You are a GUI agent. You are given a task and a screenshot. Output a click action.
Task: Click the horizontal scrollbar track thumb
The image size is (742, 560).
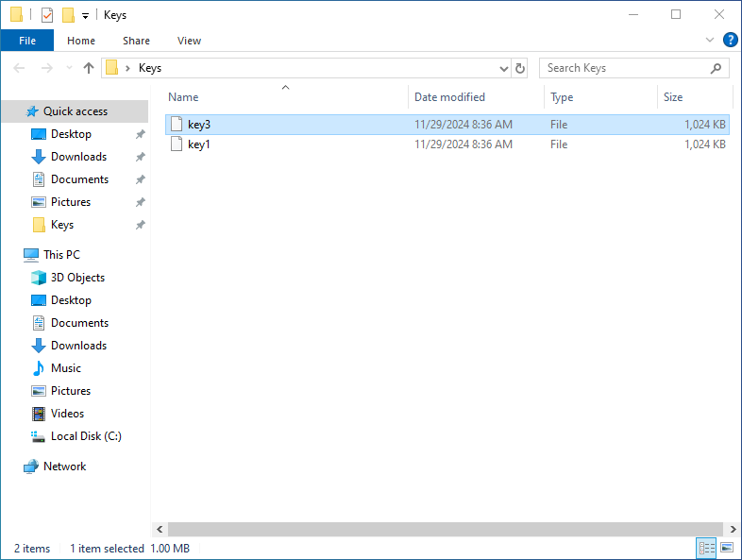pyautogui.click(x=446, y=529)
